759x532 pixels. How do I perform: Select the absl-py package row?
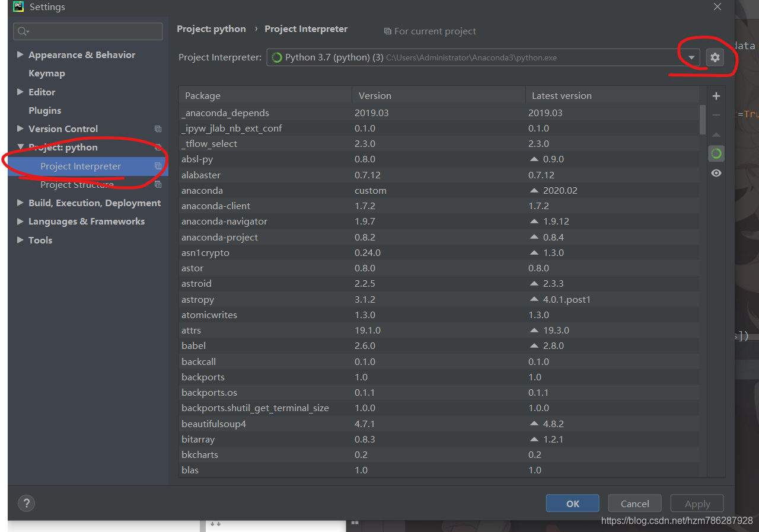click(x=439, y=159)
